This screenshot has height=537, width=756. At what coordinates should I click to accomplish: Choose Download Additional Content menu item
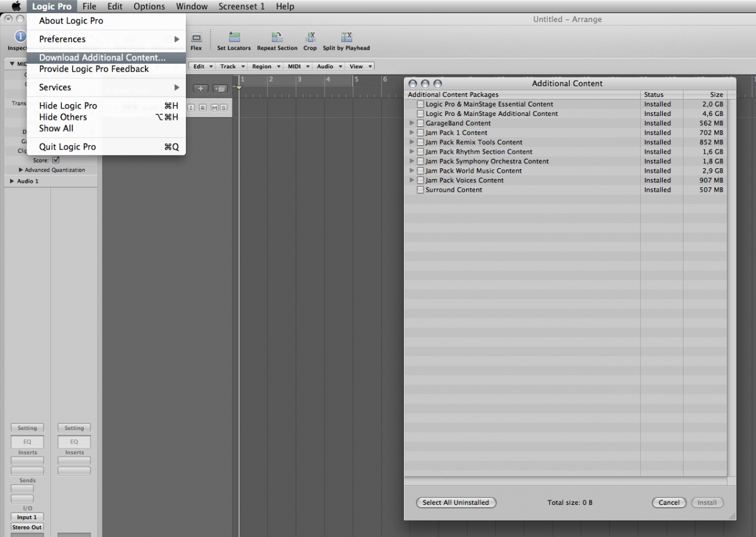(x=102, y=57)
